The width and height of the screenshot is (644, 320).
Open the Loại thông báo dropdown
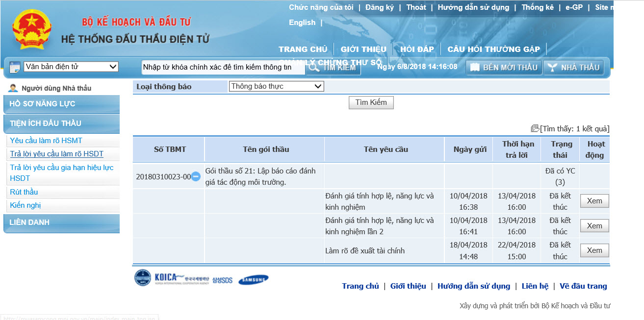tap(277, 86)
